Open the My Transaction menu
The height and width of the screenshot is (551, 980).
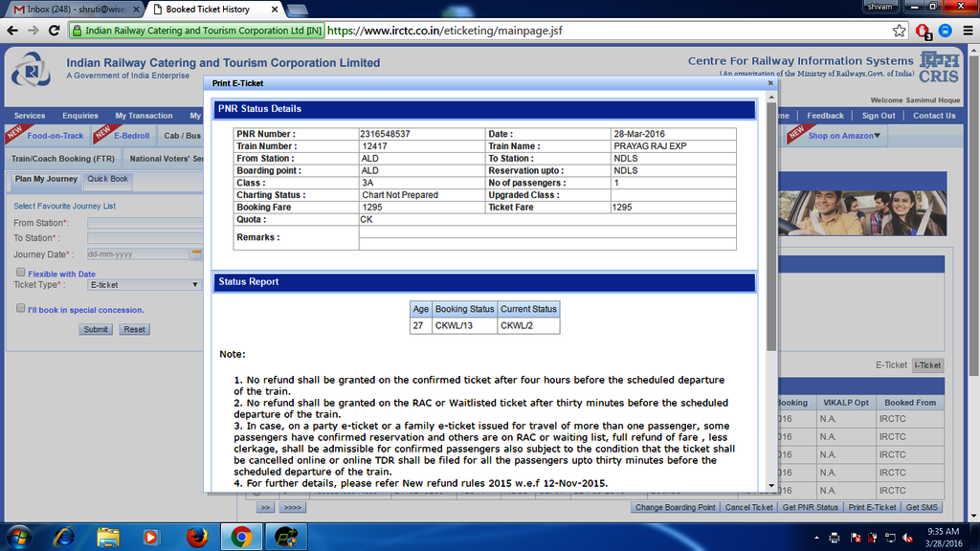144,116
